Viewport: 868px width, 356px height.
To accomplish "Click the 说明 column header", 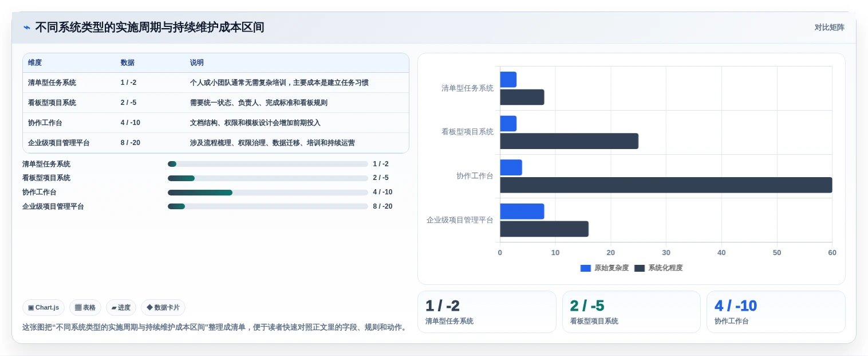I will pyautogui.click(x=197, y=63).
